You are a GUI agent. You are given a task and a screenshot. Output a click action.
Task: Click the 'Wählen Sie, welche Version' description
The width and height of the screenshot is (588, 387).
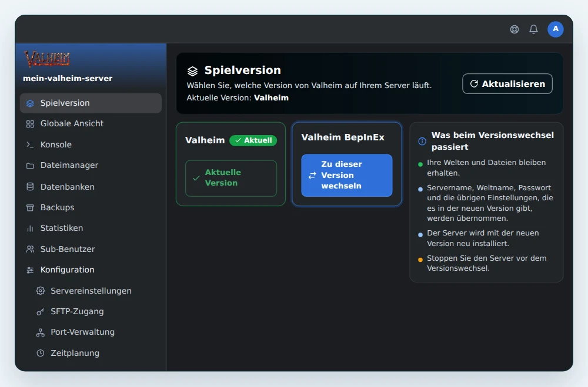click(309, 86)
